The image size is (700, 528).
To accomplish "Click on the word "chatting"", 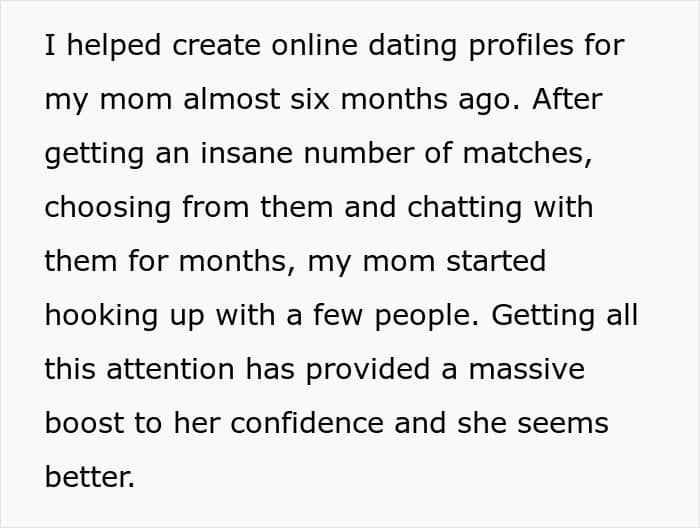I will (x=465, y=208).
